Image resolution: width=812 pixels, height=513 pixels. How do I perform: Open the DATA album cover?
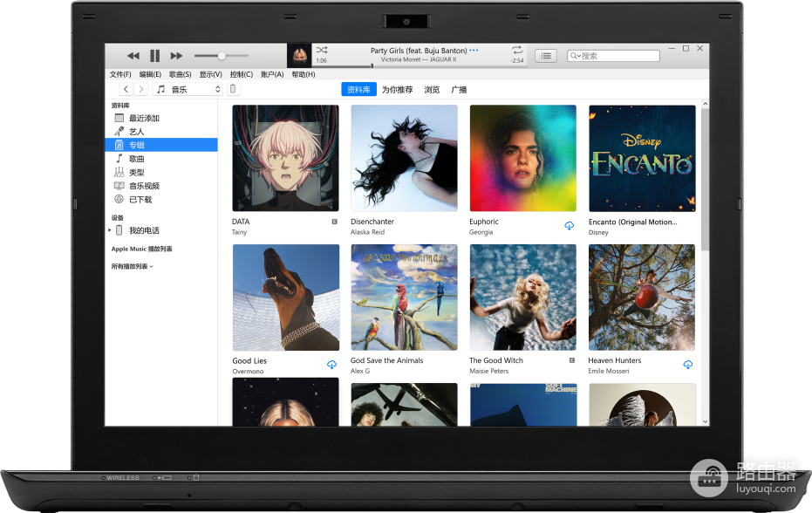tap(285, 158)
